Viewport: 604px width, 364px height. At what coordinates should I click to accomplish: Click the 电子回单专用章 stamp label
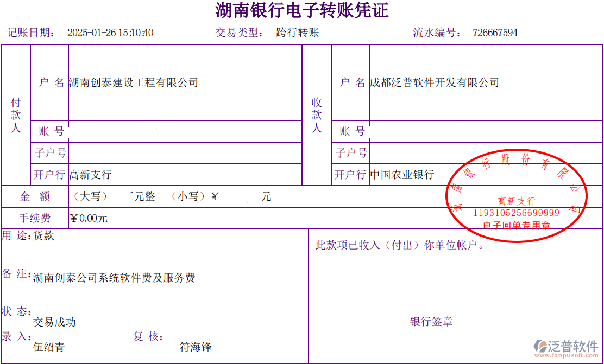517,226
